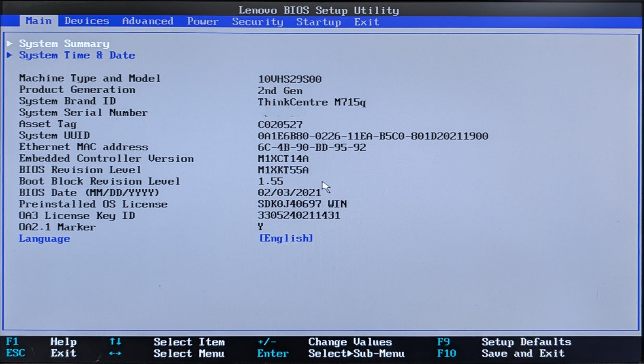
Task: Click the Asset Tag label
Action: coord(47,124)
